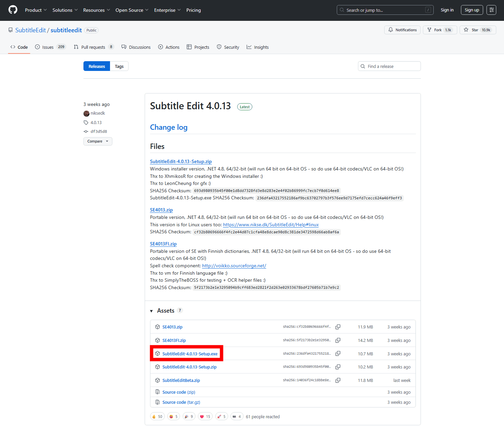Click the appearance settings icon in header

pyautogui.click(x=491, y=10)
